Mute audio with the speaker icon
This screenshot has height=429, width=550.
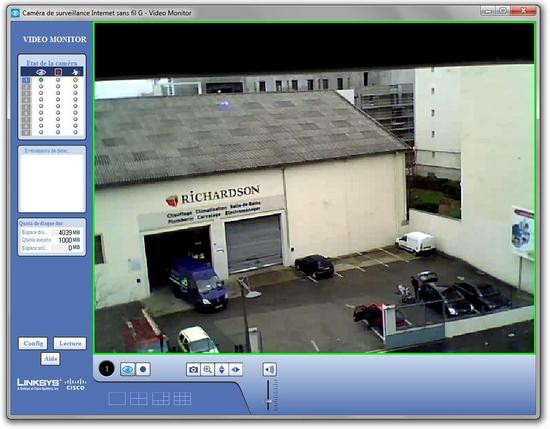point(269,369)
